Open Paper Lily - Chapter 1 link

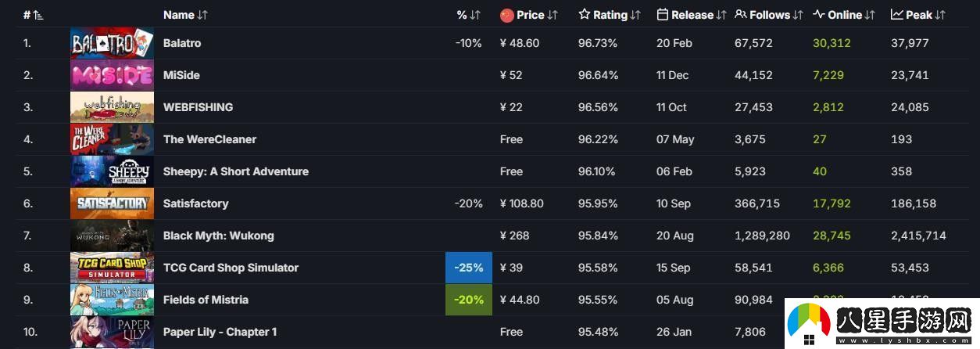pyautogui.click(x=220, y=332)
